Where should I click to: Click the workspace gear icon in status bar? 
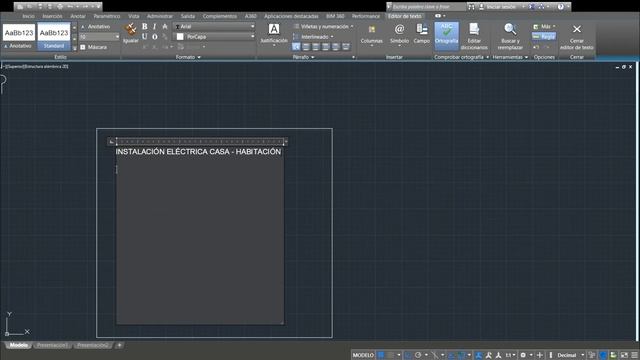pyautogui.click(x=523, y=355)
